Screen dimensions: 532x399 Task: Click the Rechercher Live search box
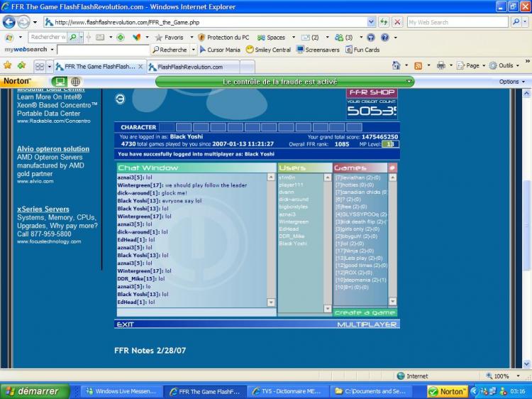[47, 37]
